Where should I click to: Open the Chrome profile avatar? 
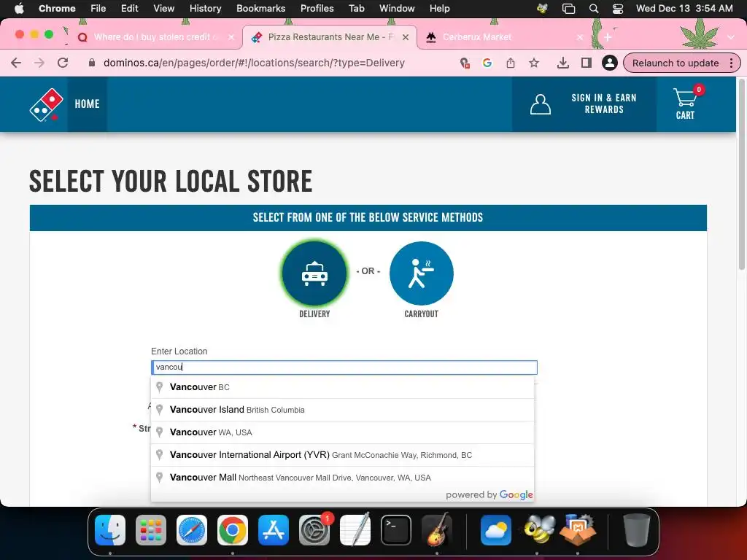pos(609,63)
